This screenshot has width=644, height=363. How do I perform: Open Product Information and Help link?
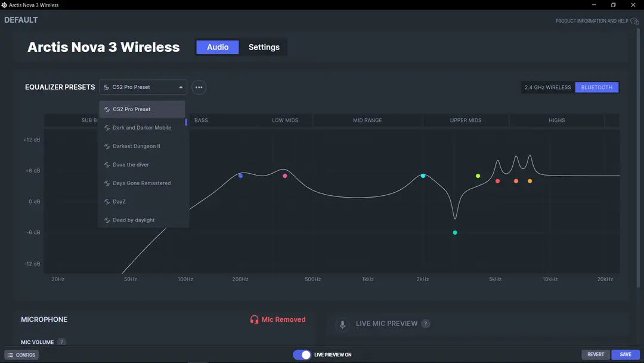(592, 21)
